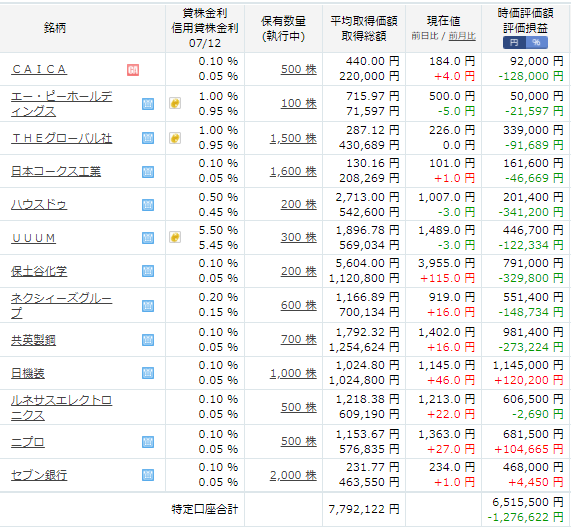Click the 1,600 株 holdings link
The width and height of the screenshot is (571, 527).
tap(293, 171)
